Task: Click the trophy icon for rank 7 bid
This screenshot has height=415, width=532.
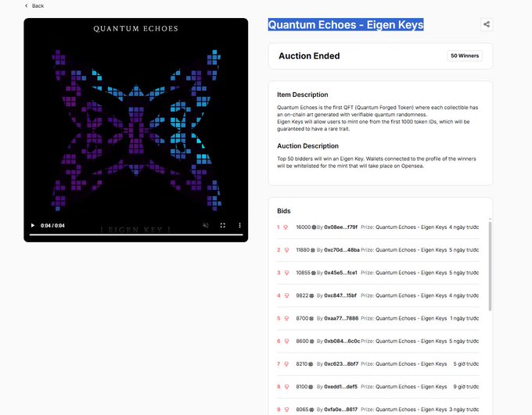Action: tap(286, 363)
